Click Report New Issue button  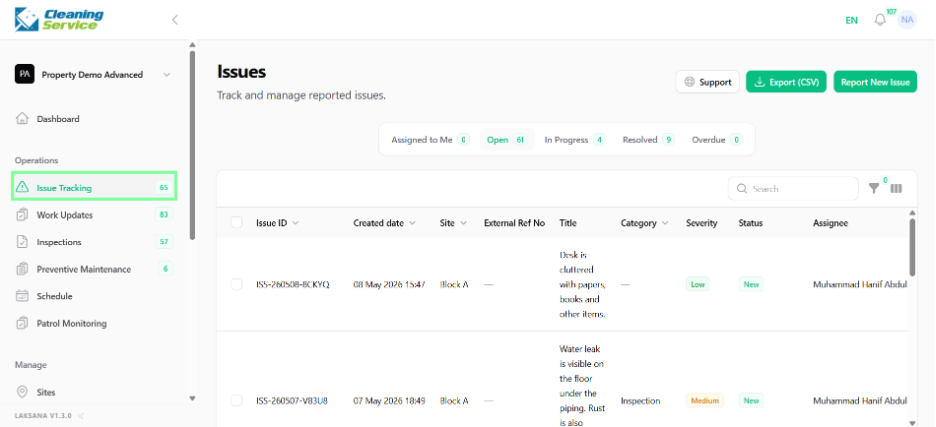pos(875,82)
